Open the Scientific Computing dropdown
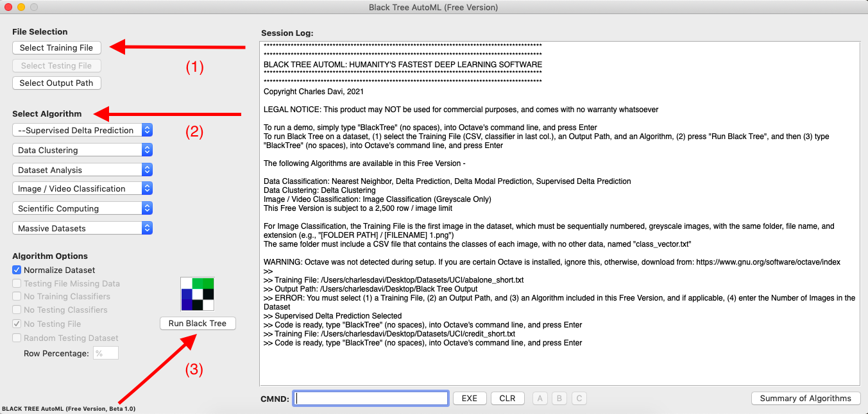This screenshot has height=414, width=868. tap(82, 208)
